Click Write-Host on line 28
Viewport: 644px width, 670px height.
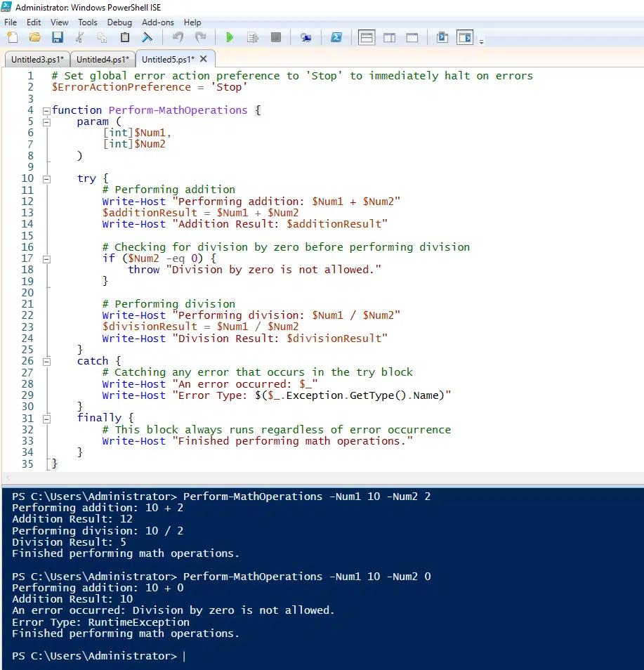tap(133, 384)
